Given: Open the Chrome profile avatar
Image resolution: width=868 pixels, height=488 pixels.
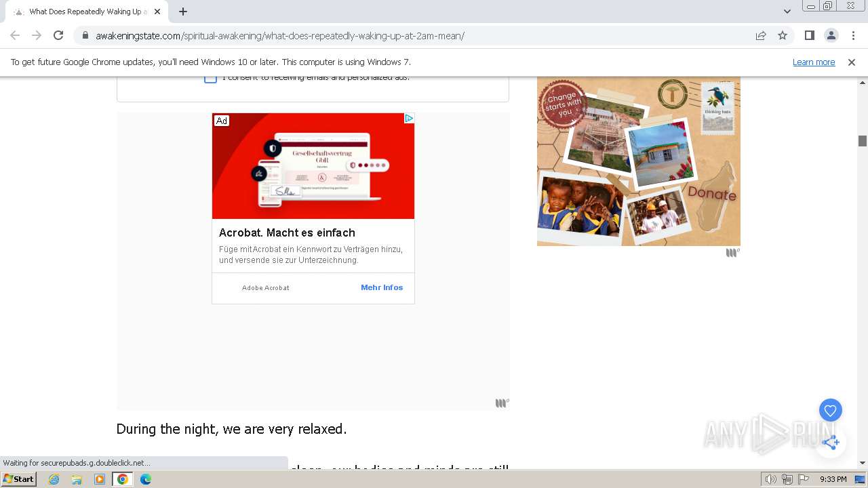Looking at the screenshot, I should (831, 35).
